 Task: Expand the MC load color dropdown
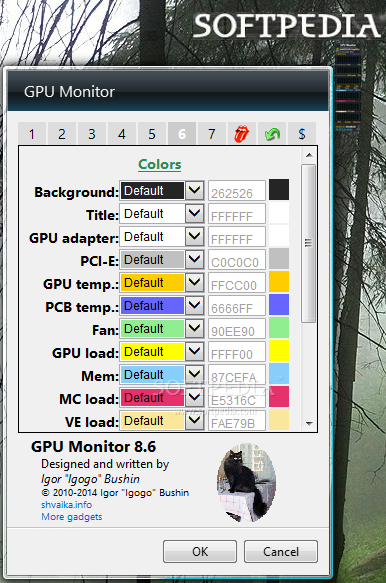[194, 398]
